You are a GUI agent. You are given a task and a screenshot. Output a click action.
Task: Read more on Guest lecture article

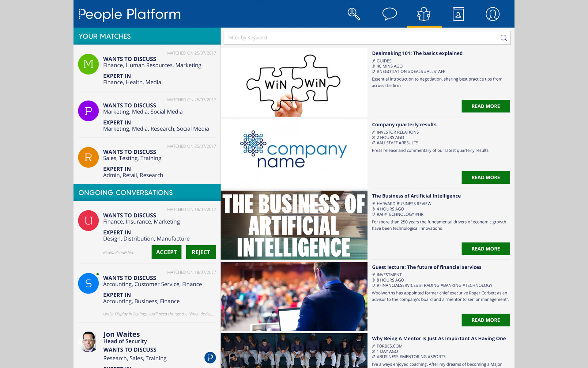(x=485, y=320)
